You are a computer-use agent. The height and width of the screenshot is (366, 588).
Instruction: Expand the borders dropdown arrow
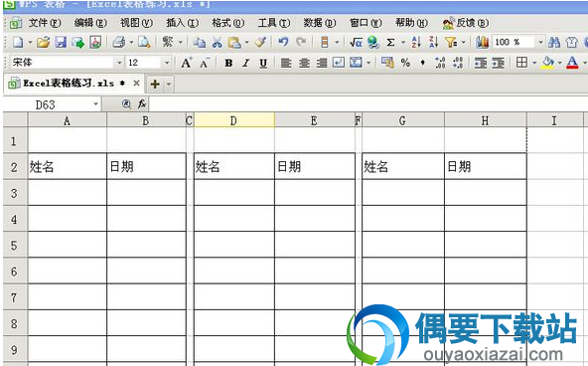(x=534, y=63)
